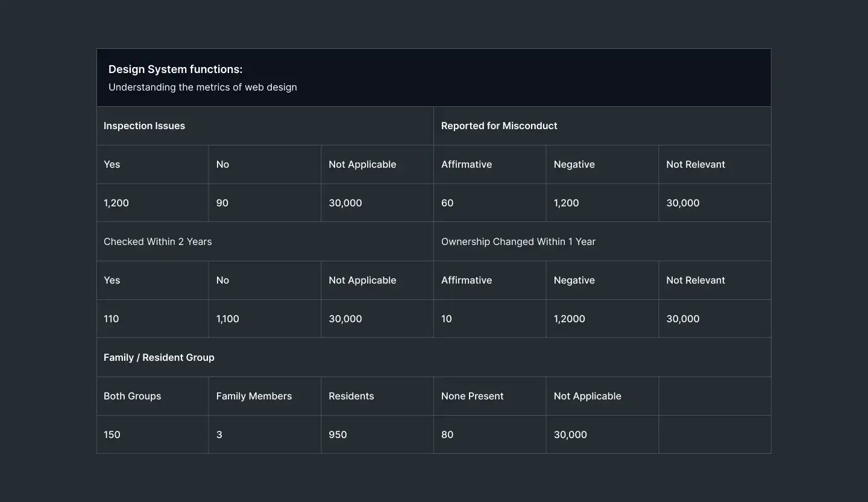Click the "None Present" cell
This screenshot has height=502, width=868.
(472, 396)
